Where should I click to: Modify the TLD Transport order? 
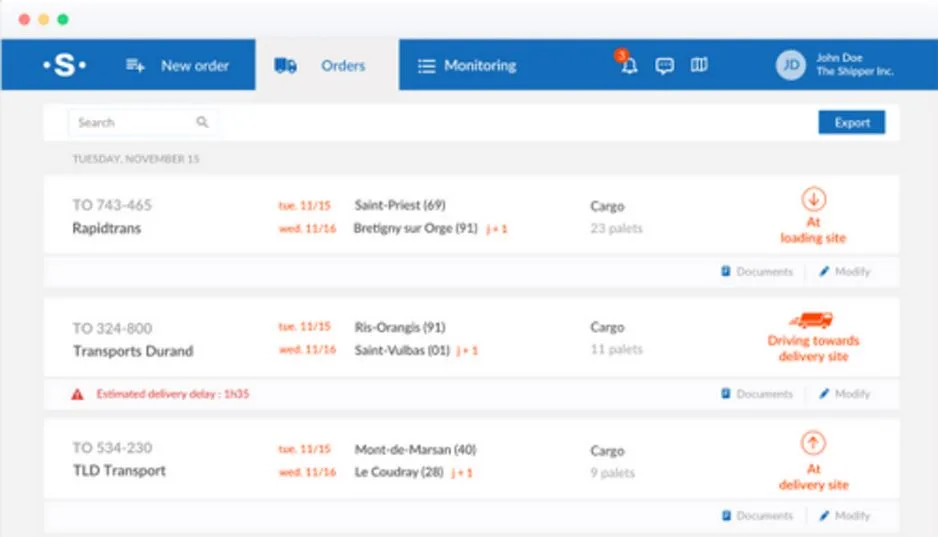[x=844, y=515]
